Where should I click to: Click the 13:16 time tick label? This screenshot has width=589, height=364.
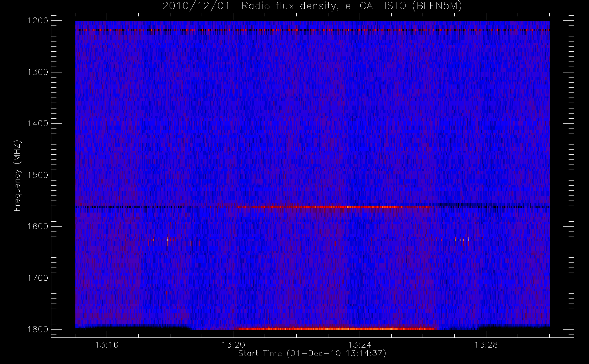pos(107,345)
